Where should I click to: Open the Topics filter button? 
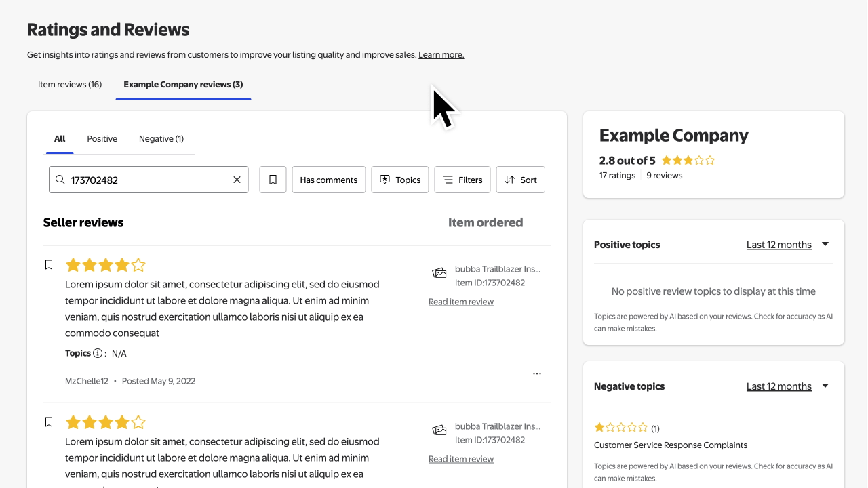(x=400, y=180)
